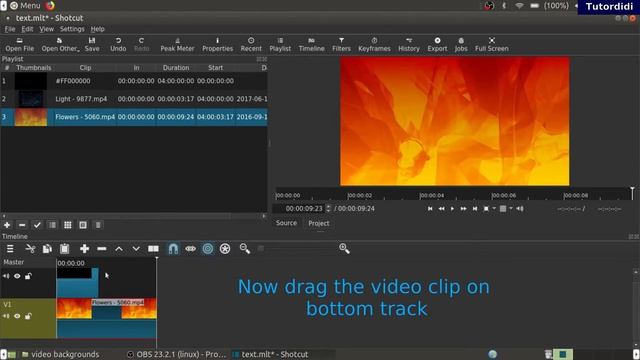Click the current timecode field 00:00:09:23
Screen dimensions: 640x360
304,209
